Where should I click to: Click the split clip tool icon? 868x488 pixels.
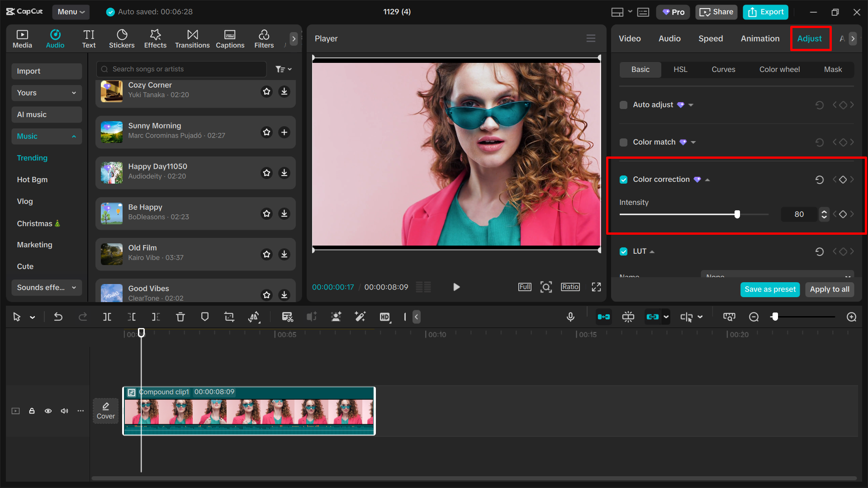pos(107,317)
